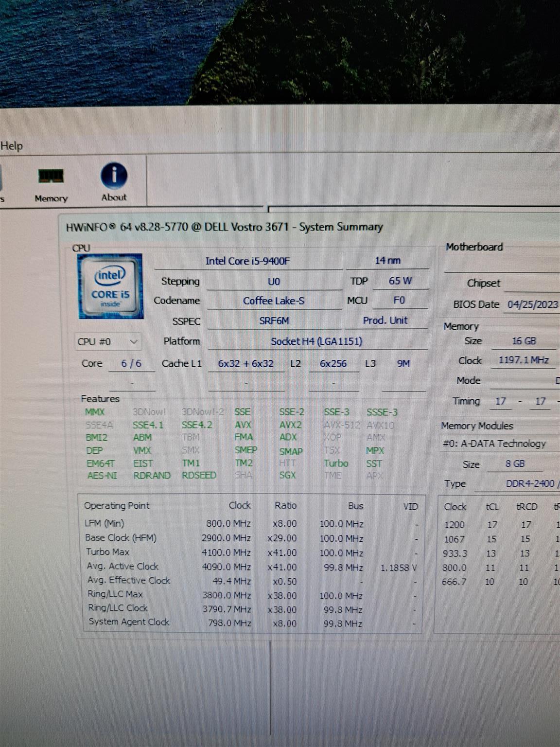Open the Help menu
560x747 pixels.
12,146
